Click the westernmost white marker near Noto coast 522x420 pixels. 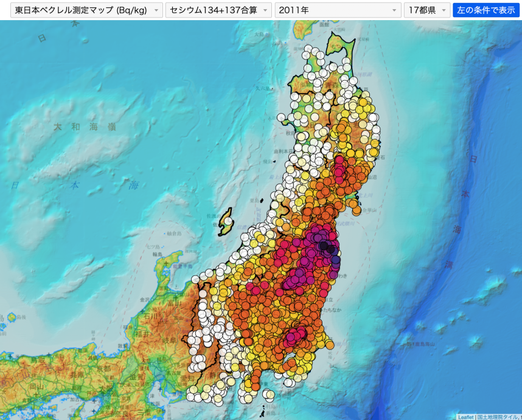196,279
